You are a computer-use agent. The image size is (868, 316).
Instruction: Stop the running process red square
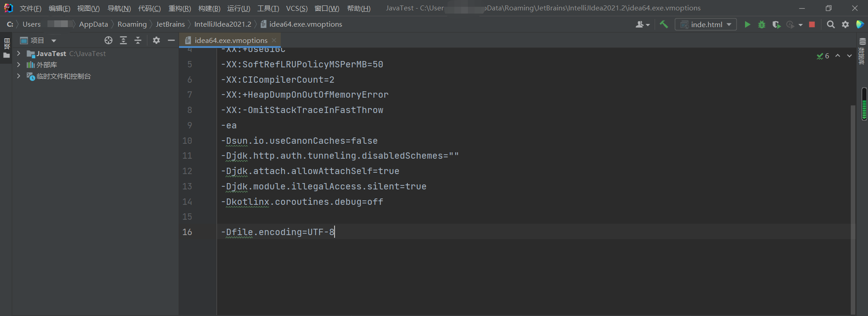812,24
